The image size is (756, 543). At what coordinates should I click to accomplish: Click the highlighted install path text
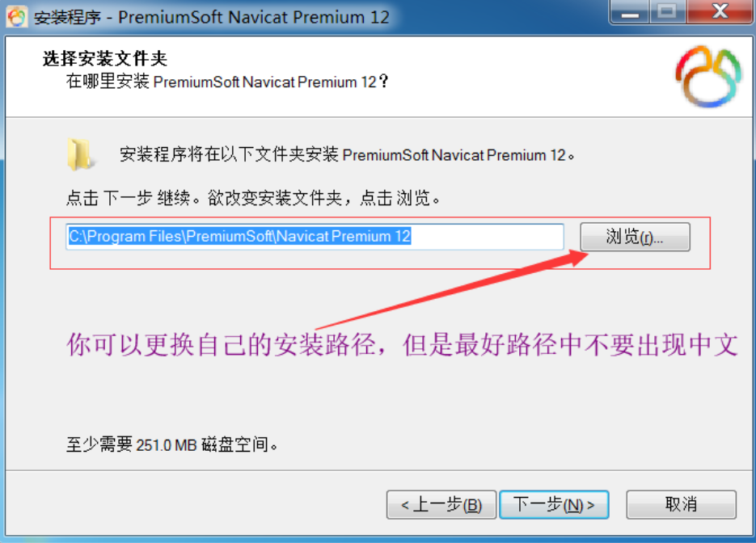tap(239, 236)
